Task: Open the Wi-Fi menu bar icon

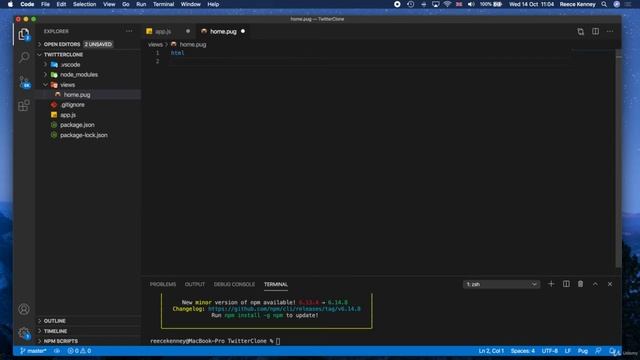Action: pos(447,4)
